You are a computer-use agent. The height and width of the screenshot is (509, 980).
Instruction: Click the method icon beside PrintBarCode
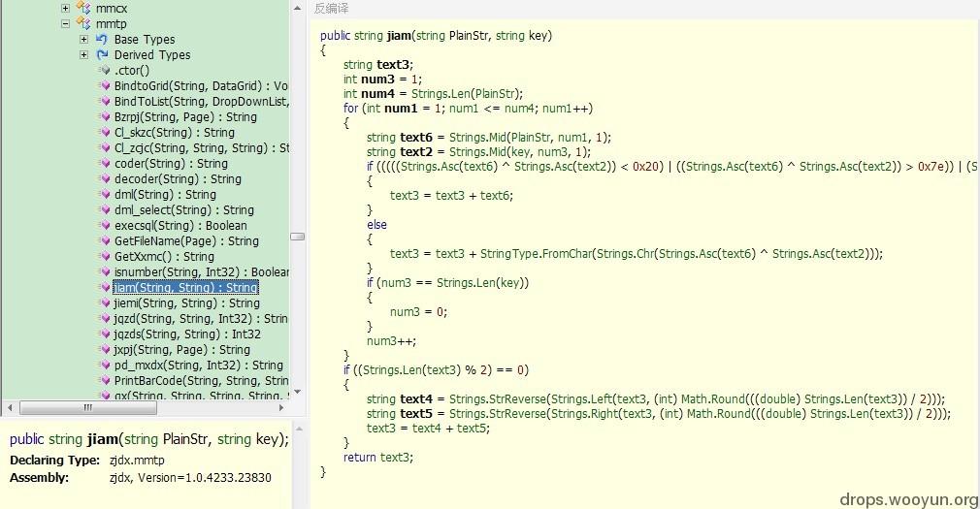[104, 381]
